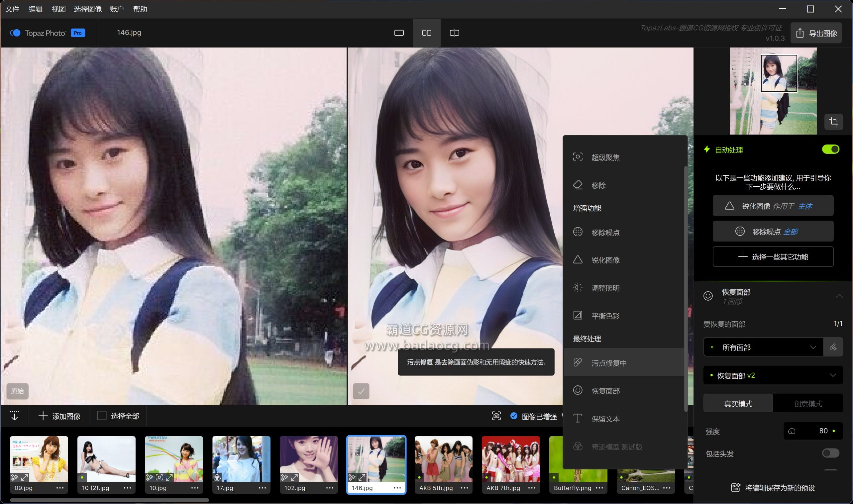Collapse the 恢复面部 panel chevron
This screenshot has height=504, width=853.
tap(839, 296)
